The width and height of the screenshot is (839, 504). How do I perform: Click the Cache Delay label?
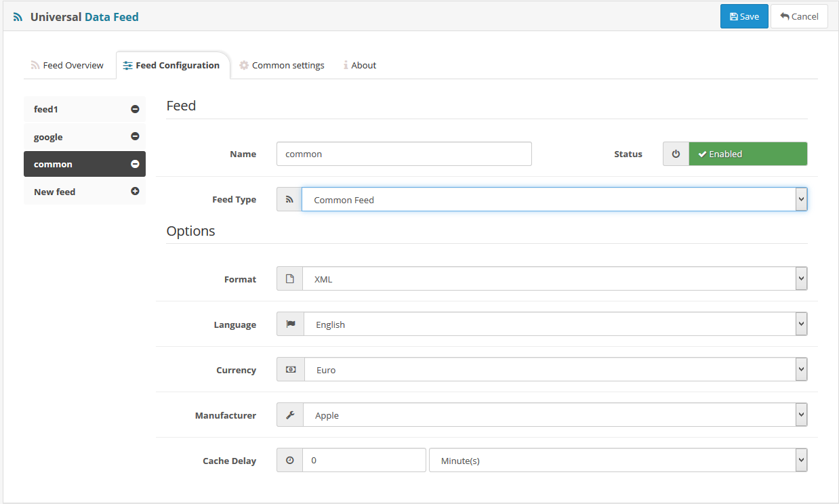coord(229,461)
